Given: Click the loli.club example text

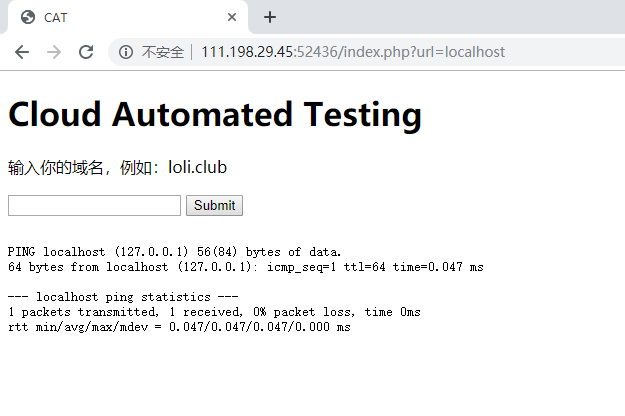Looking at the screenshot, I should [198, 167].
